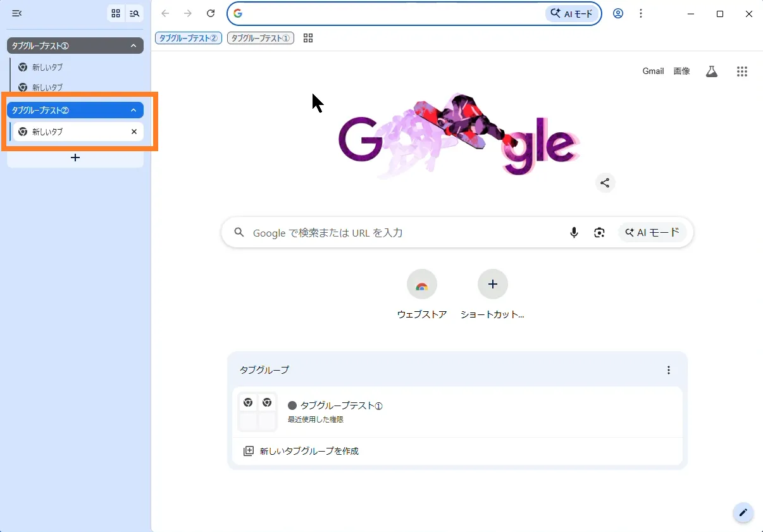Open Google Lens image search
The width and height of the screenshot is (763, 532).
[x=599, y=233]
